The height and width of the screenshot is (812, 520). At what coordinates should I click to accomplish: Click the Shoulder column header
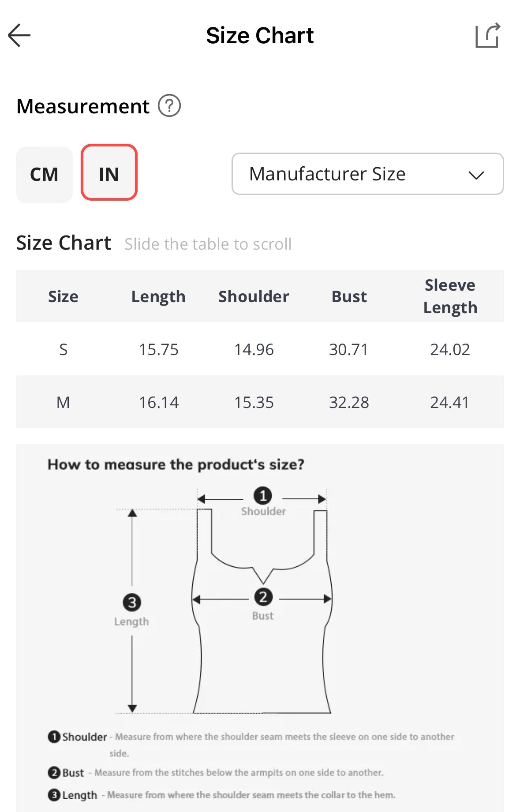[x=254, y=296]
